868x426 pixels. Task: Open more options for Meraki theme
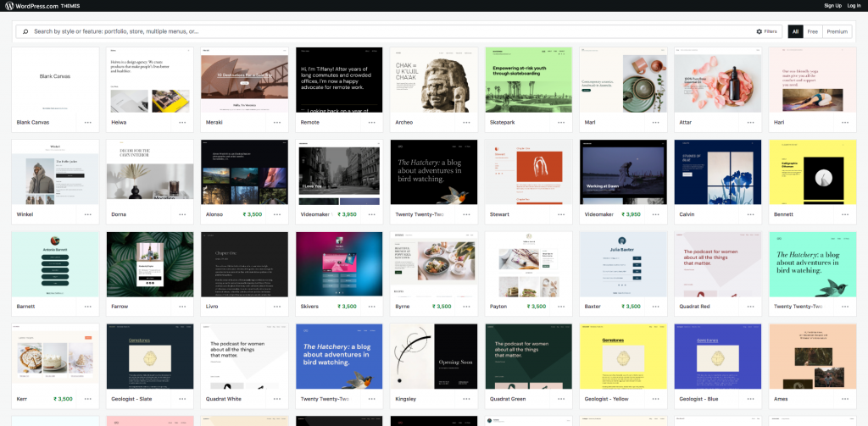point(277,122)
